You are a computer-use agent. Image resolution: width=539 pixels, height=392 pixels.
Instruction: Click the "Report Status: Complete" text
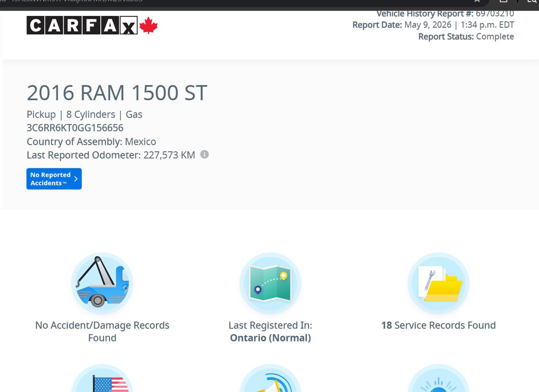tap(466, 37)
